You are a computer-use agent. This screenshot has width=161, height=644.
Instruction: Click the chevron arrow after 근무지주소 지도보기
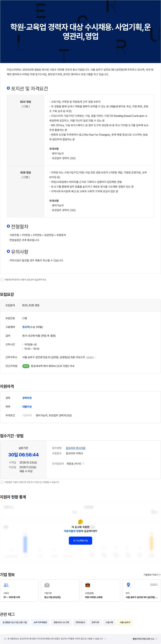[96, 357]
